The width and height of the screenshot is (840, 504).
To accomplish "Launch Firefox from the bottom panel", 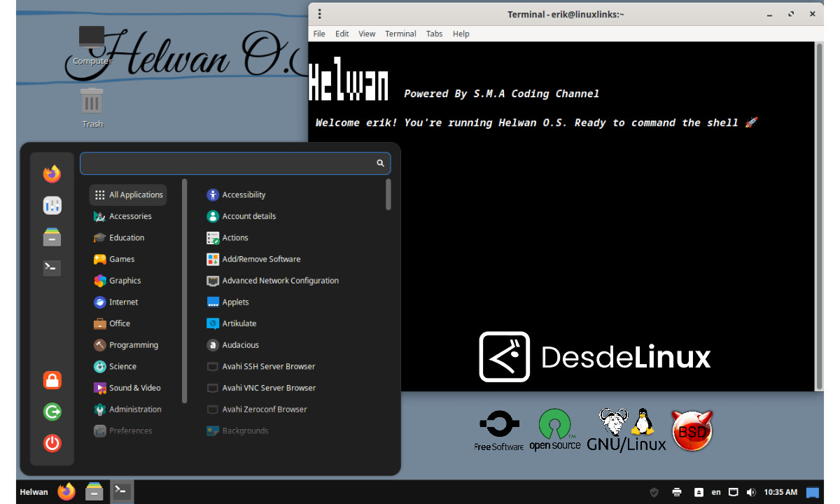I will (x=66, y=491).
